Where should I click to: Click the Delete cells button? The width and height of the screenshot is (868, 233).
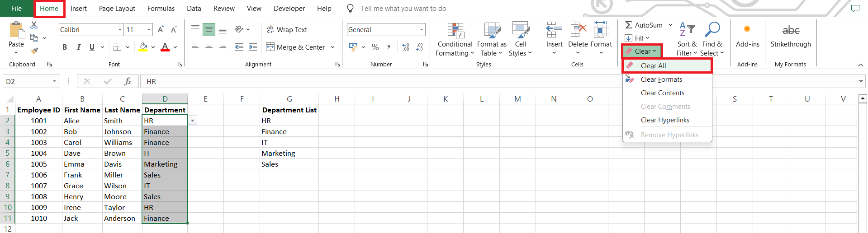click(578, 39)
